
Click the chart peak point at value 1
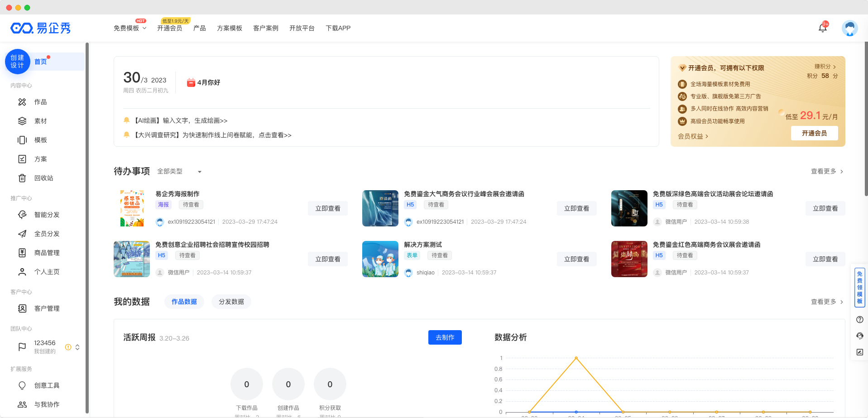click(x=576, y=358)
